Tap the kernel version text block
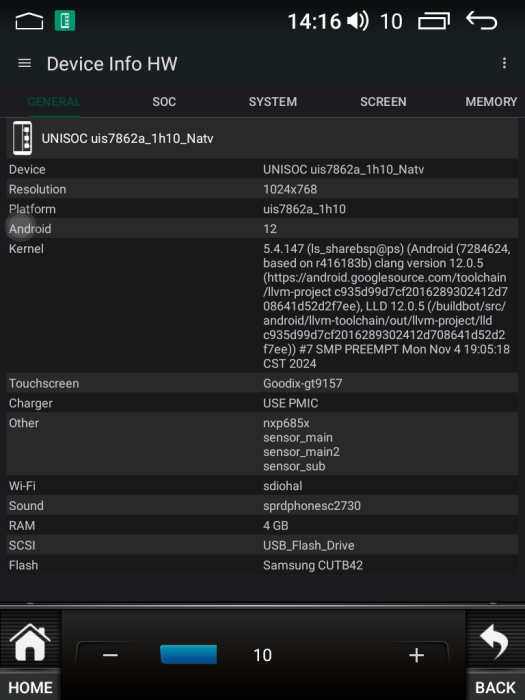 click(x=387, y=306)
